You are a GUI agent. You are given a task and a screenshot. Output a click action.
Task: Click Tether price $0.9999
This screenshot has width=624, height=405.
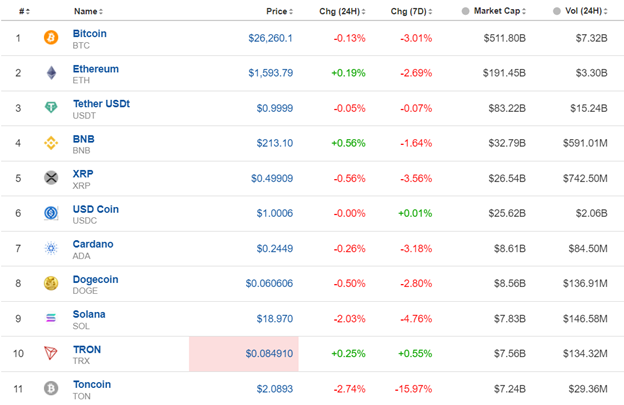coord(275,108)
